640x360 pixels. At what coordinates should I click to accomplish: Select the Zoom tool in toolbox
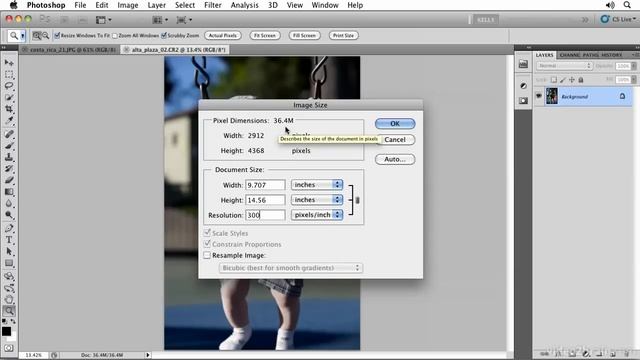click(9, 311)
